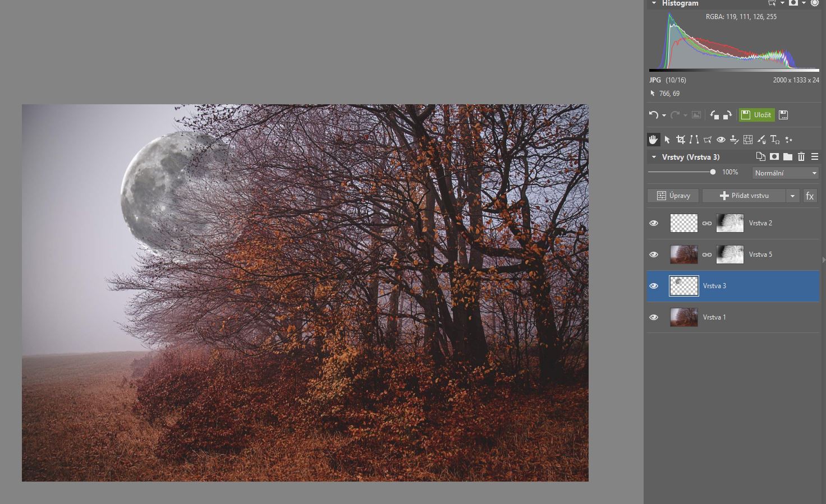Image resolution: width=826 pixels, height=504 pixels.
Task: Expand the Přidat vrstvu dropdown arrow
Action: point(792,196)
